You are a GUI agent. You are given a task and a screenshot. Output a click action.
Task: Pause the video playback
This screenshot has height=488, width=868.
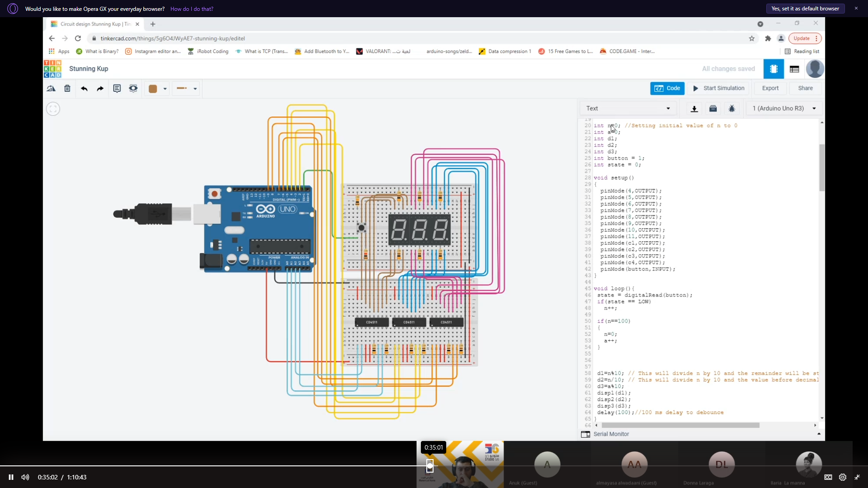coord(11,477)
